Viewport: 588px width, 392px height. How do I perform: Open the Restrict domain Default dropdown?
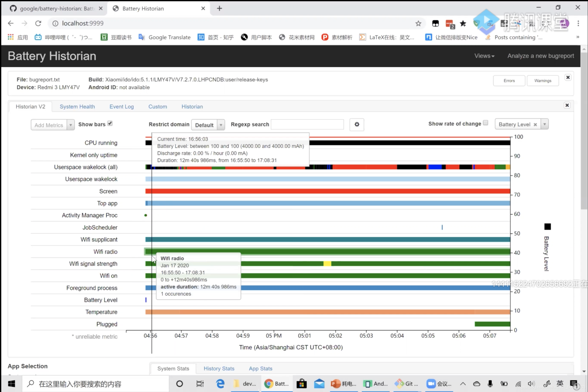208,125
